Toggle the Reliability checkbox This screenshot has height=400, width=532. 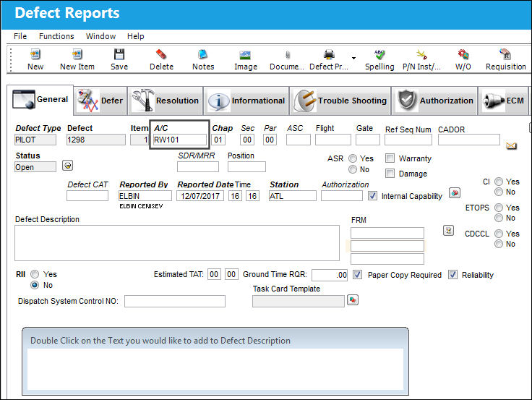453,274
